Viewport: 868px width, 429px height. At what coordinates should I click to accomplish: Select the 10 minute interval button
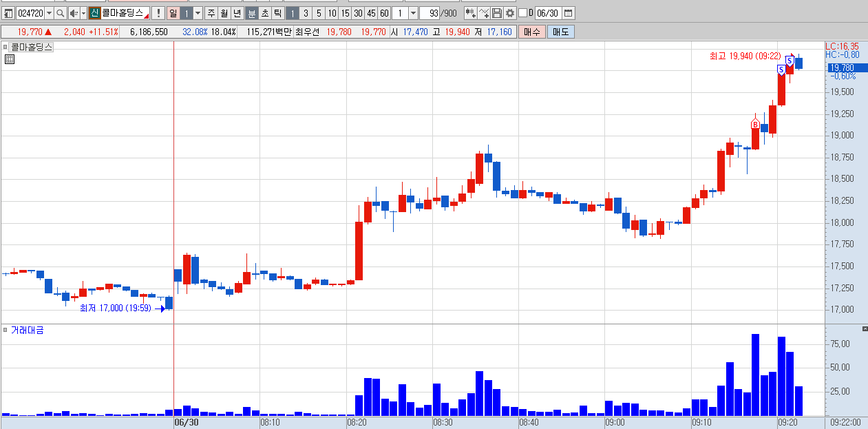(332, 13)
